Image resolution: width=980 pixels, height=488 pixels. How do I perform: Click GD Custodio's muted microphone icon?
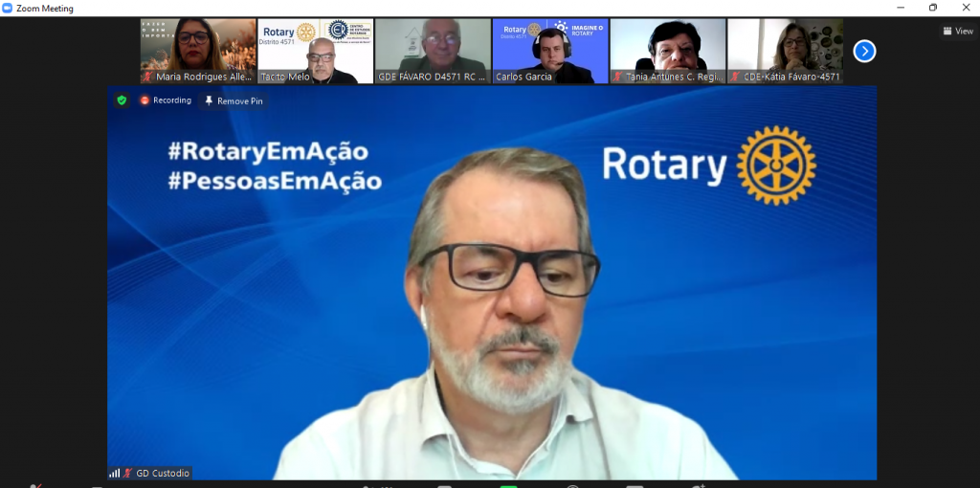click(128, 473)
